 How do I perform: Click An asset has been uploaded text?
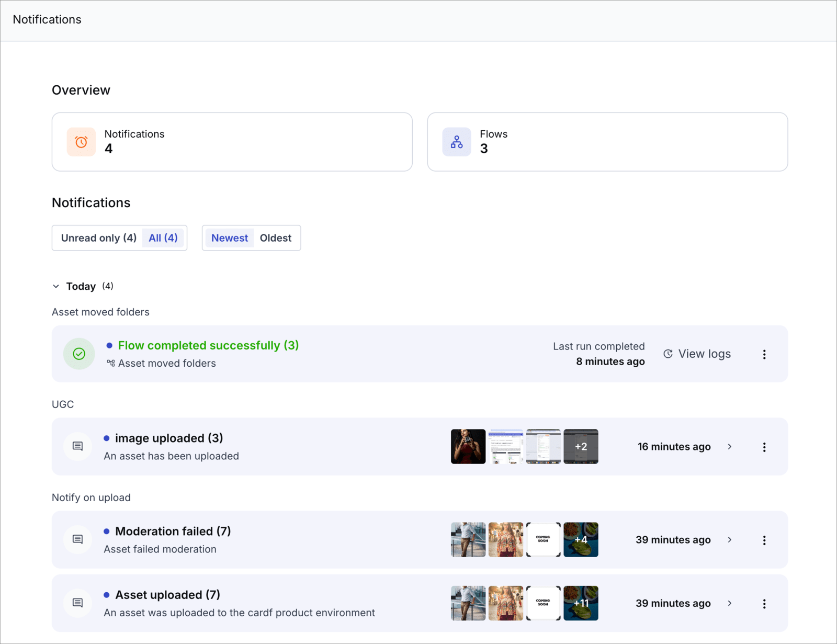click(x=171, y=456)
